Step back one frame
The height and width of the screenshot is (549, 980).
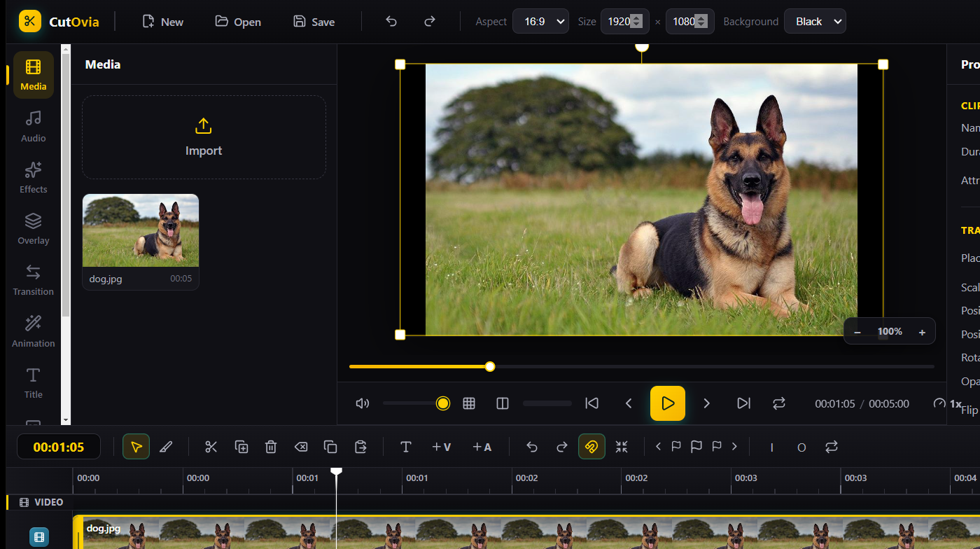click(629, 403)
